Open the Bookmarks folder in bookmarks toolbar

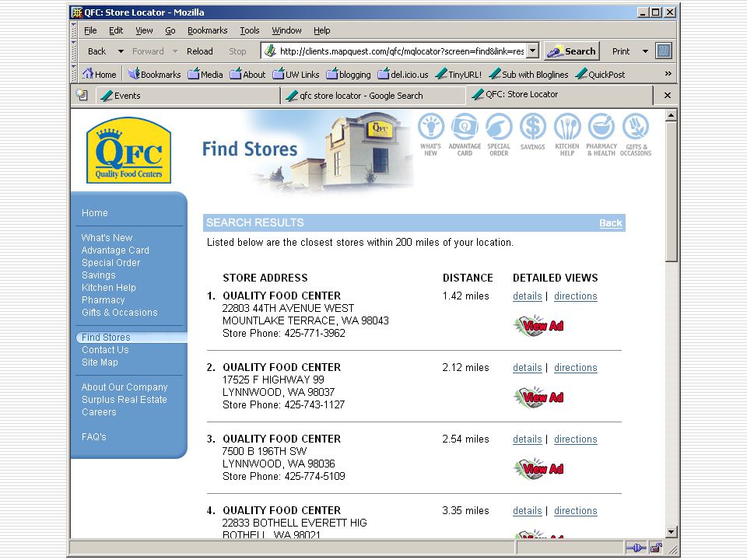(154, 75)
